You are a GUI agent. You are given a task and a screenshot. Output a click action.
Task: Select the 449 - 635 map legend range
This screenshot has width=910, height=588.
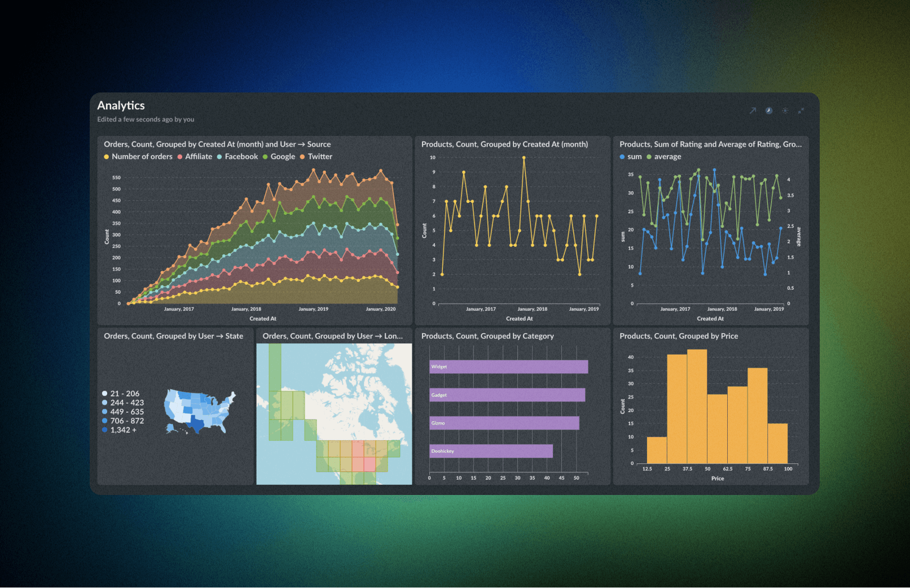(123, 412)
